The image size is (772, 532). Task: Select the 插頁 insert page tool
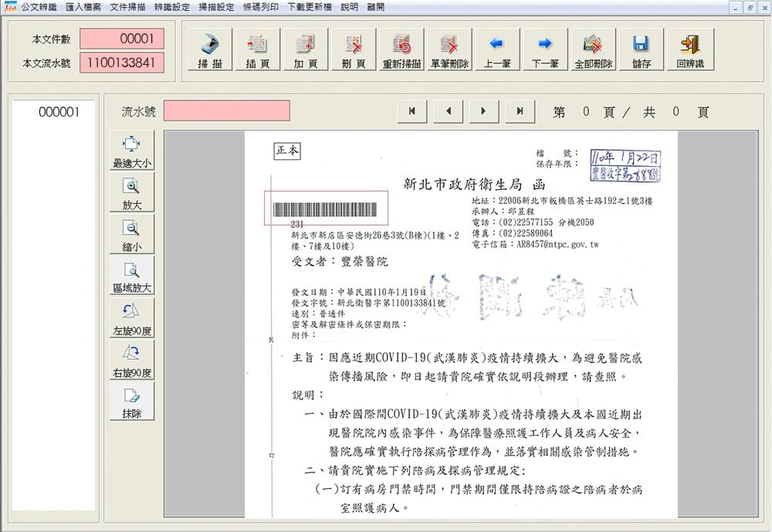click(x=257, y=50)
